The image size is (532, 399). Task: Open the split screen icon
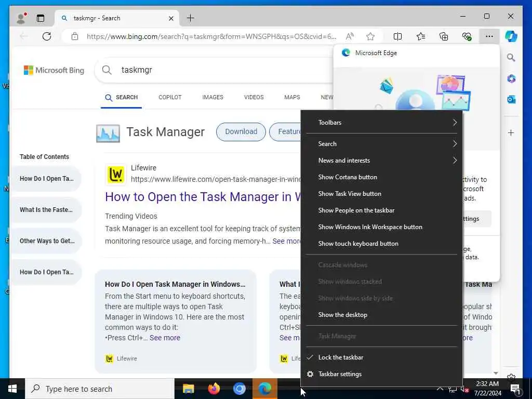(397, 36)
